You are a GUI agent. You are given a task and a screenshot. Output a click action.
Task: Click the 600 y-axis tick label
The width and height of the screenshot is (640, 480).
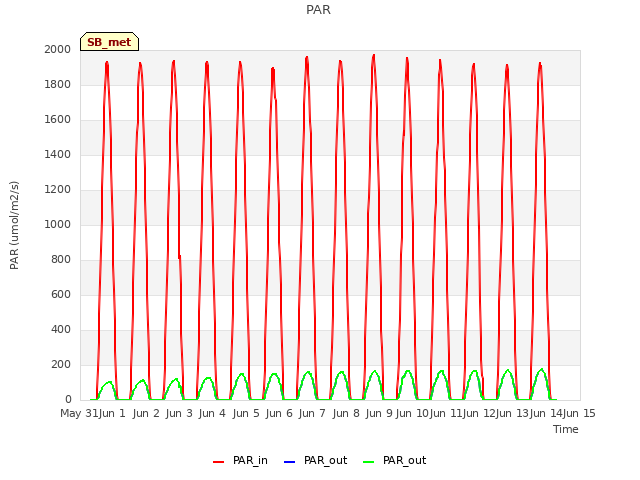(61, 295)
